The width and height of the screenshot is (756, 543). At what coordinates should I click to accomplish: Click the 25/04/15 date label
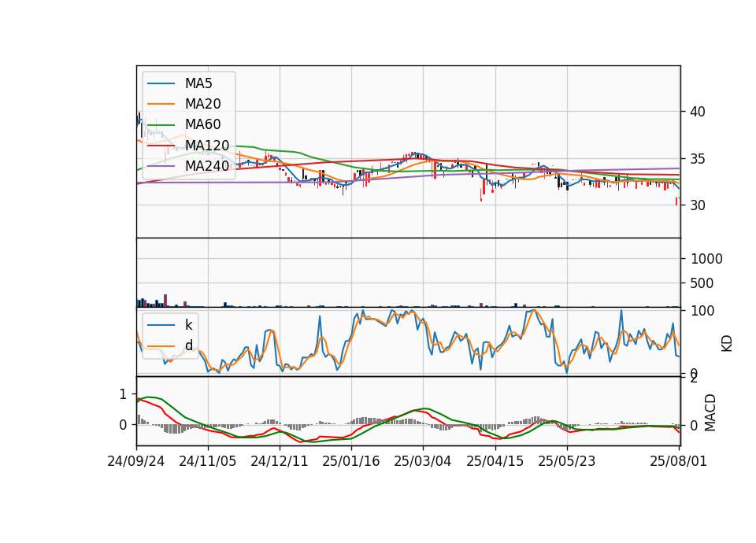495,461
